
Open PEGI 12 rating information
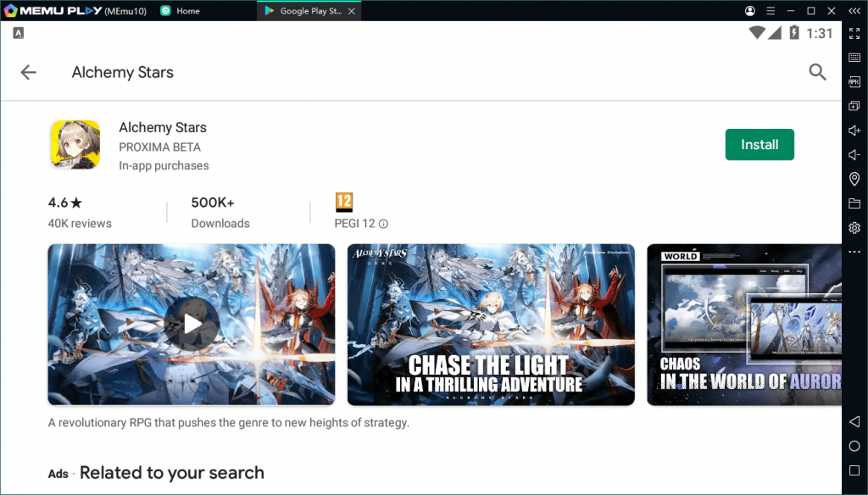click(x=381, y=224)
